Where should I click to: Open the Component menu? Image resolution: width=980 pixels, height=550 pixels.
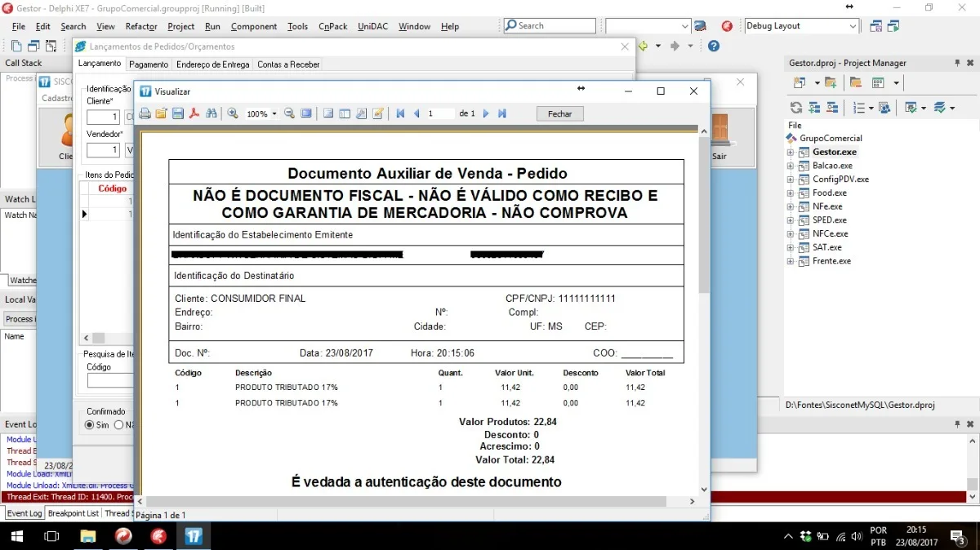[254, 26]
